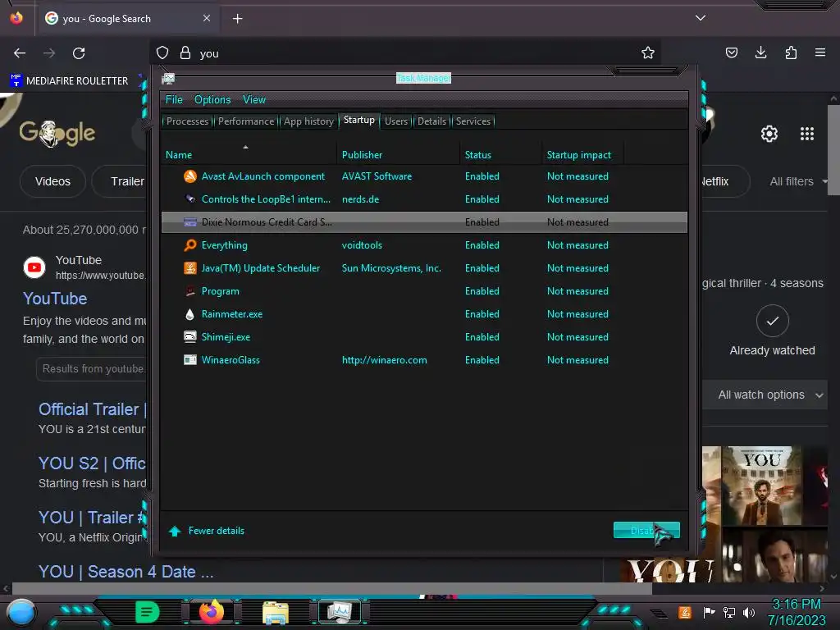Click the LoopBe1 startup entry icon
Image resolution: width=840 pixels, height=630 pixels.
189,199
